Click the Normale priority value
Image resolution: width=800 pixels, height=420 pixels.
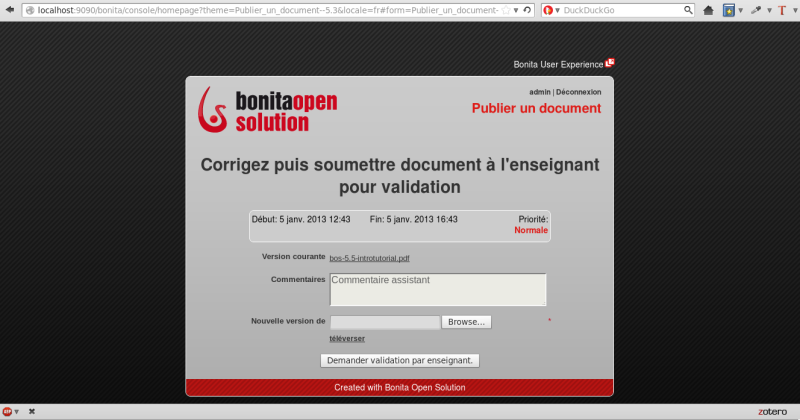tap(531, 230)
